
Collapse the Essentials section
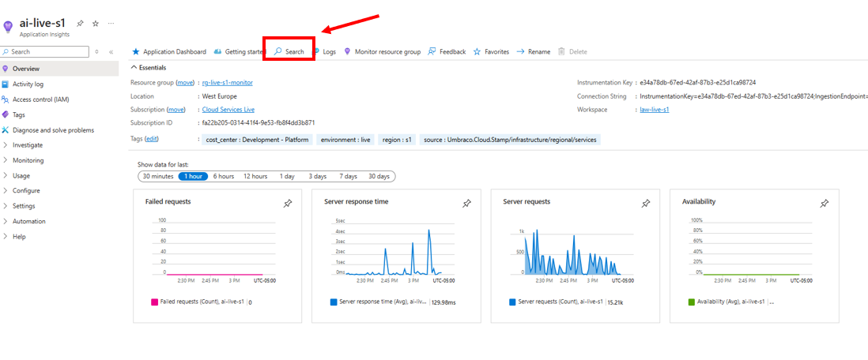134,68
